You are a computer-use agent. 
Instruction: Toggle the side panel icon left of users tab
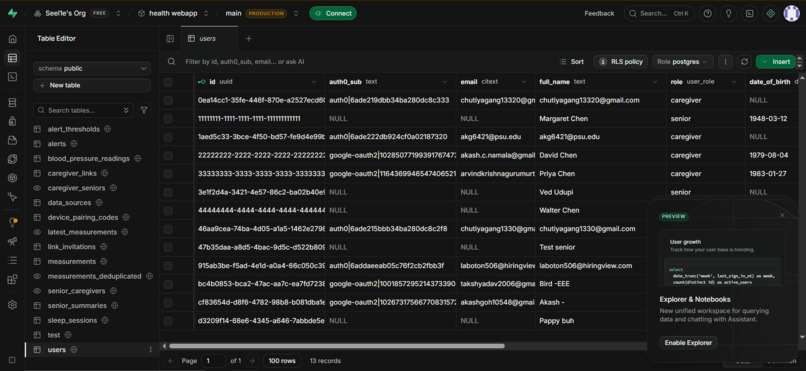[170, 39]
